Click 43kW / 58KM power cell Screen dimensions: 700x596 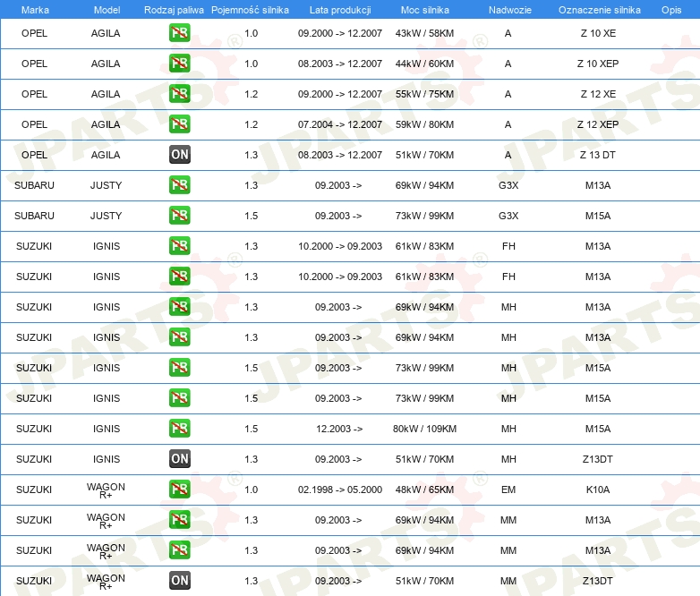(x=424, y=33)
